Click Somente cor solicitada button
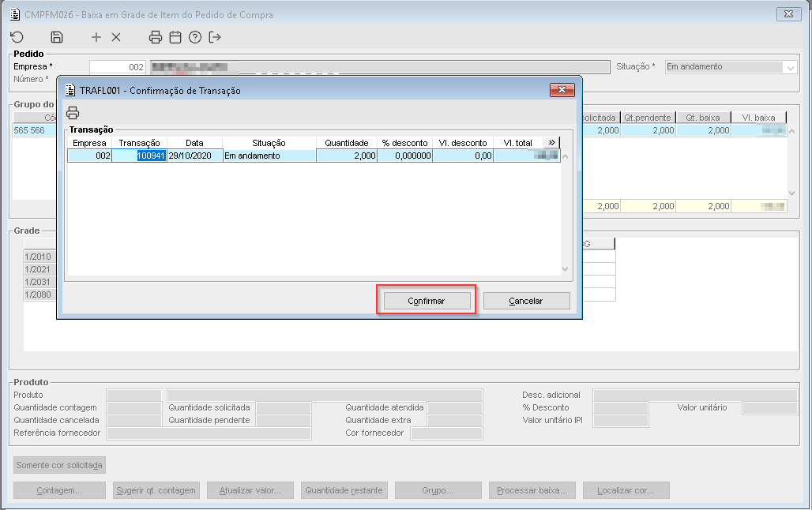Viewport: 812px width, 510px height. point(59,465)
